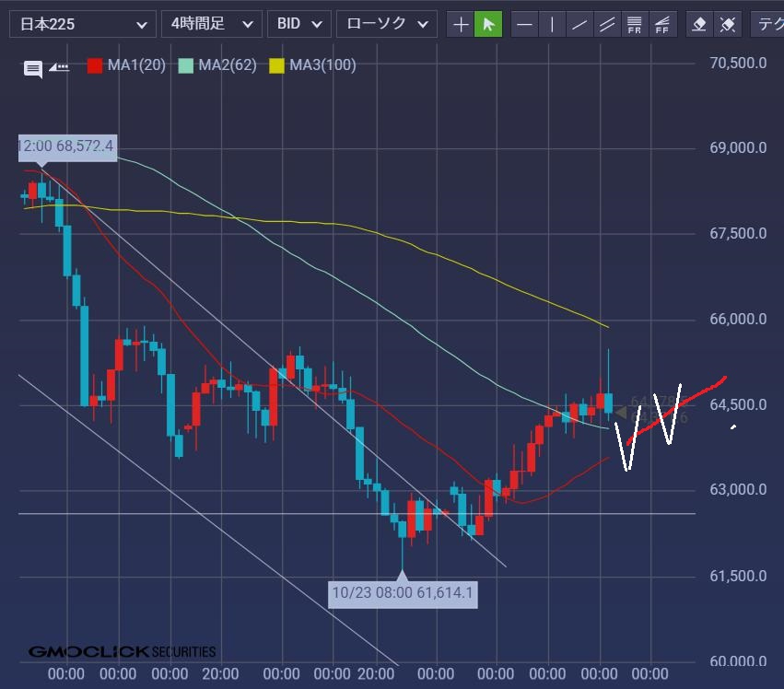
Task: Change the 4時間足 timeframe dropdown
Action: [x=212, y=24]
